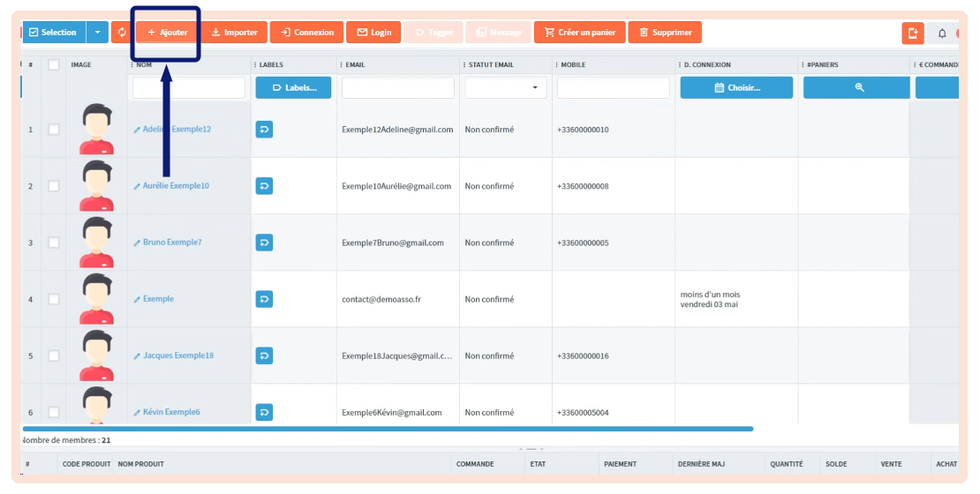980x494 pixels.
Task: Click the label icon for Bruno Exemple7
Action: pos(265,243)
